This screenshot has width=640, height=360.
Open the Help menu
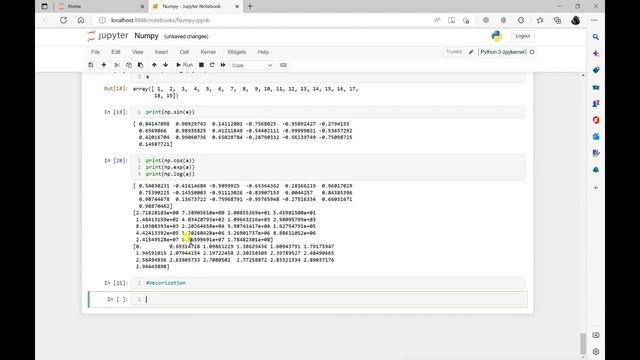(263, 52)
